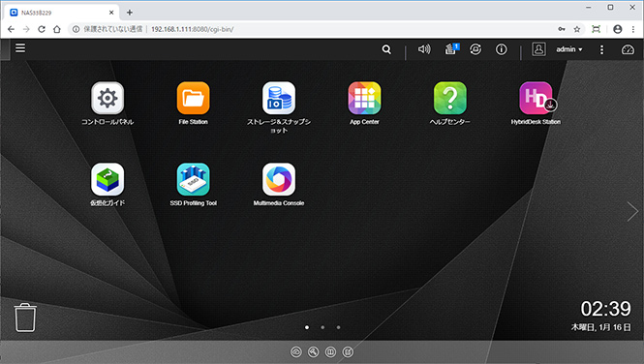Open the Control Panel gear app

click(x=107, y=98)
